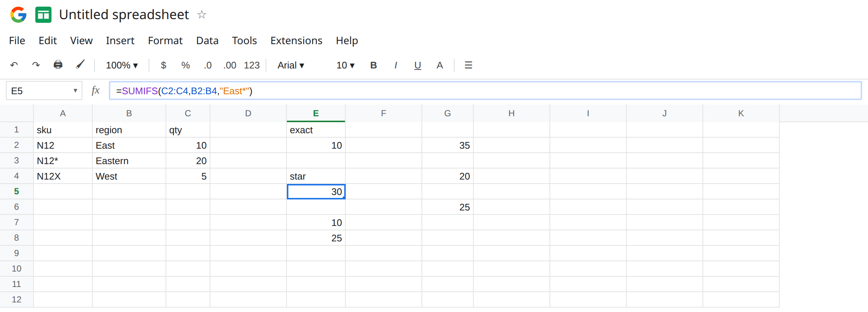Open the 100% zoom dropdown
868x312 pixels.
click(122, 65)
